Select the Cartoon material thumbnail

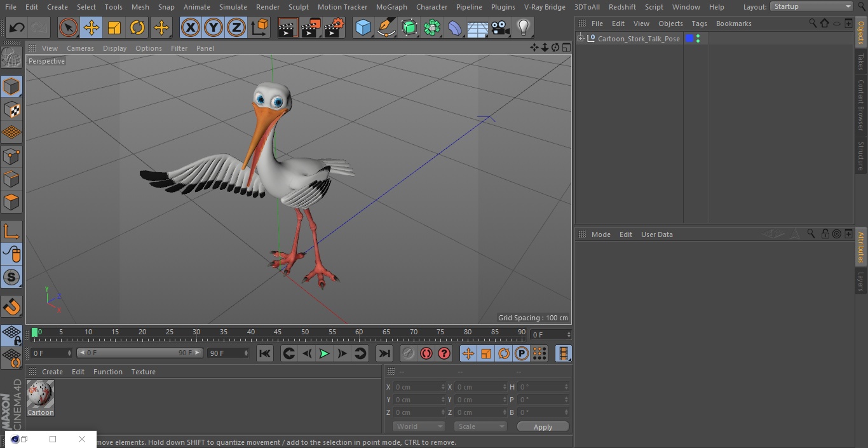click(x=40, y=394)
